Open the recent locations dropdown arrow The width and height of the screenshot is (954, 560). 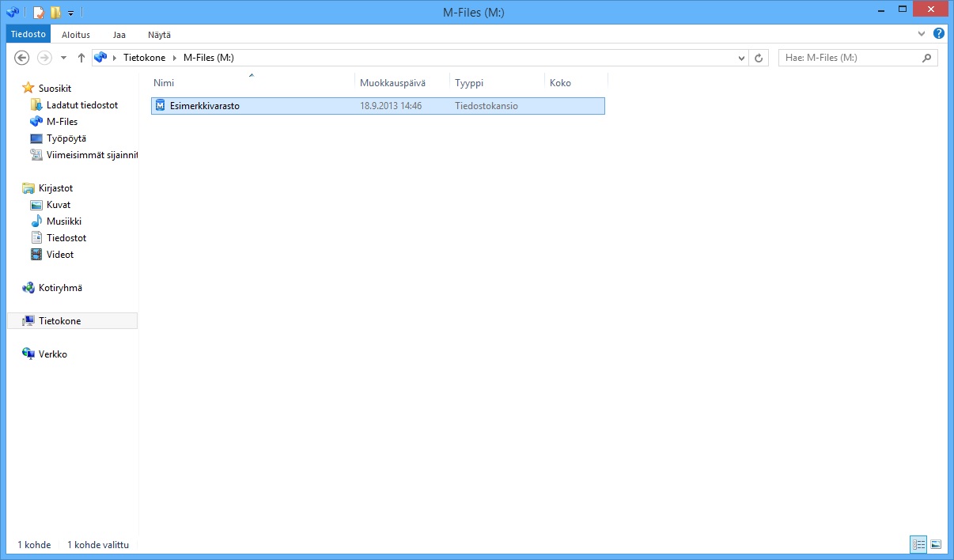click(x=64, y=59)
